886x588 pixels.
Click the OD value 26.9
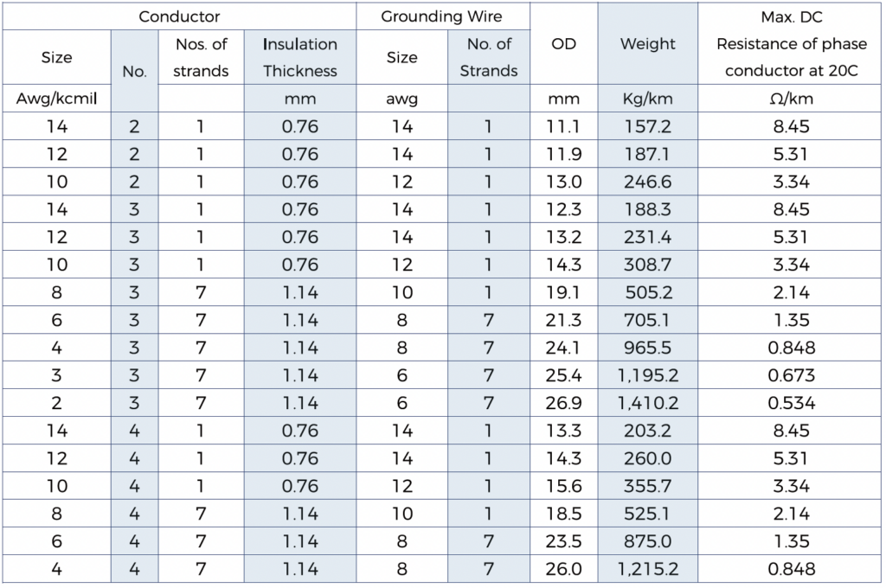click(x=563, y=403)
